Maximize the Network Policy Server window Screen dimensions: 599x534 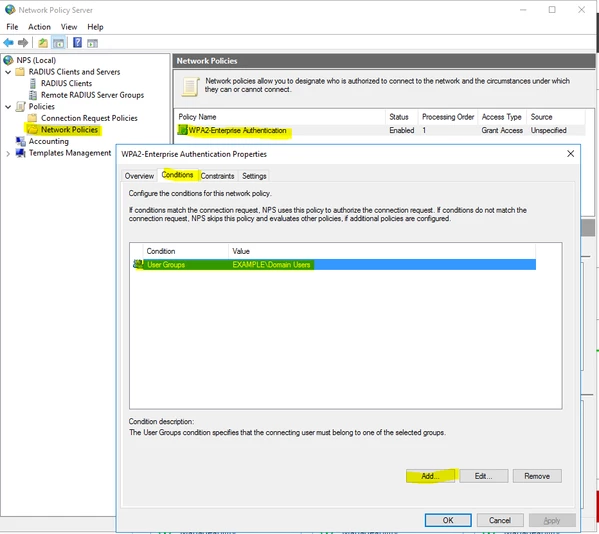[552, 10]
